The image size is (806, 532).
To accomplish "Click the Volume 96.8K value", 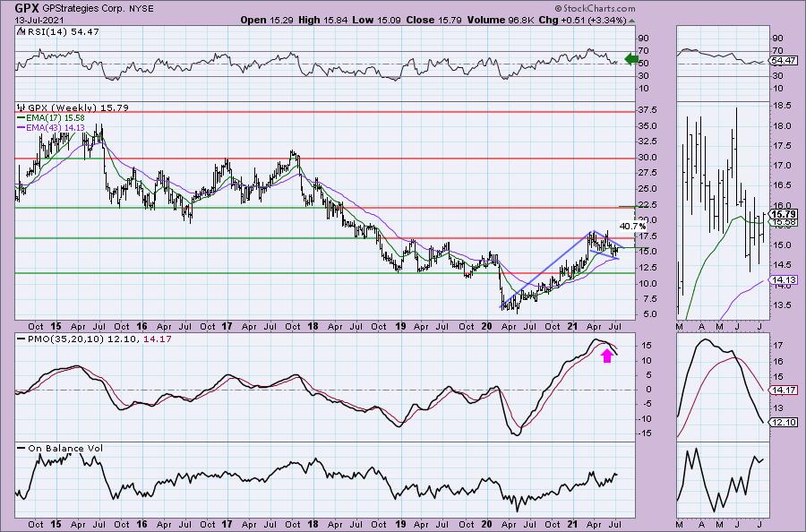I will [x=502, y=20].
